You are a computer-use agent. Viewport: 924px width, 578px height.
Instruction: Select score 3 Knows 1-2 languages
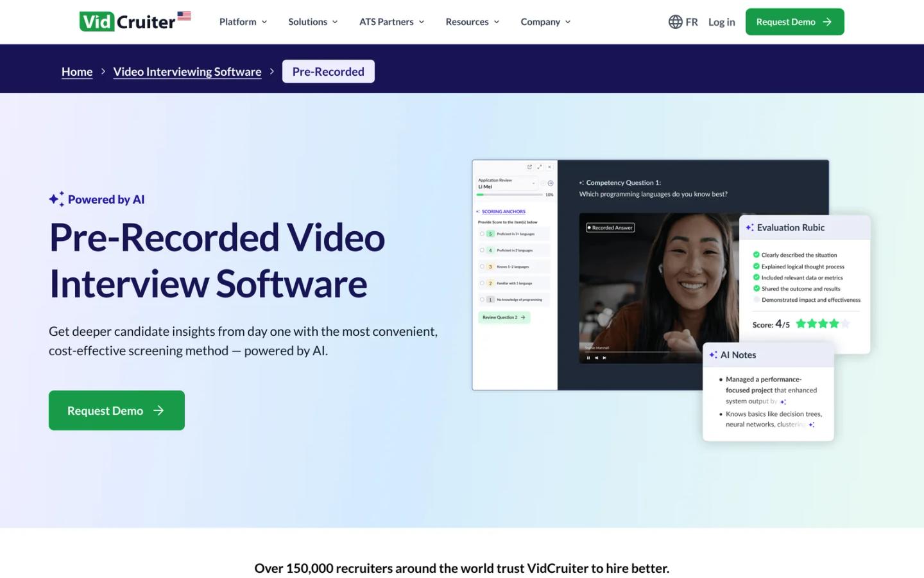[x=514, y=267]
